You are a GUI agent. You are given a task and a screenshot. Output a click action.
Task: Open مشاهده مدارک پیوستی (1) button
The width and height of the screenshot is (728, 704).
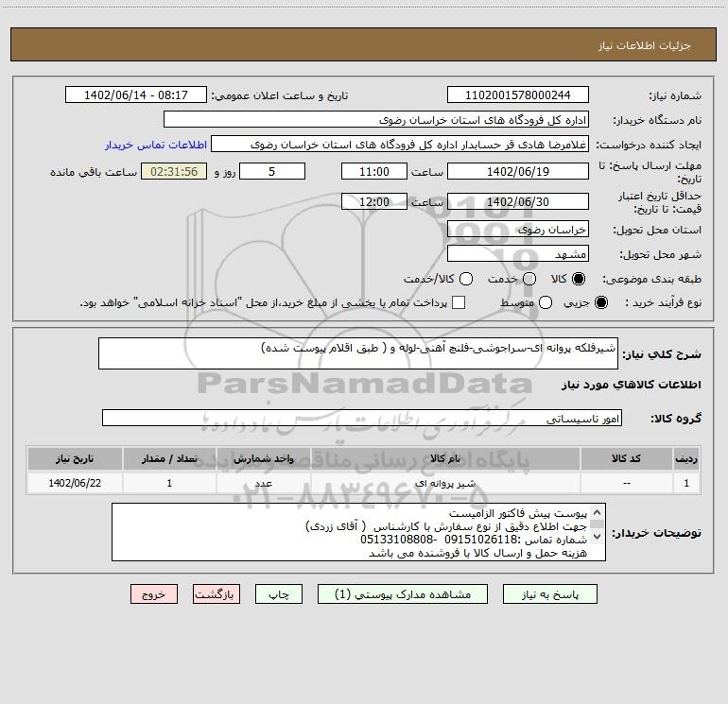coord(403,594)
